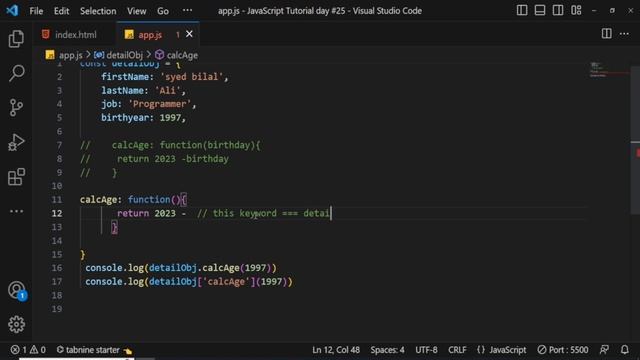The width and height of the screenshot is (640, 360).
Task: Open the File menu
Action: pyautogui.click(x=36, y=11)
